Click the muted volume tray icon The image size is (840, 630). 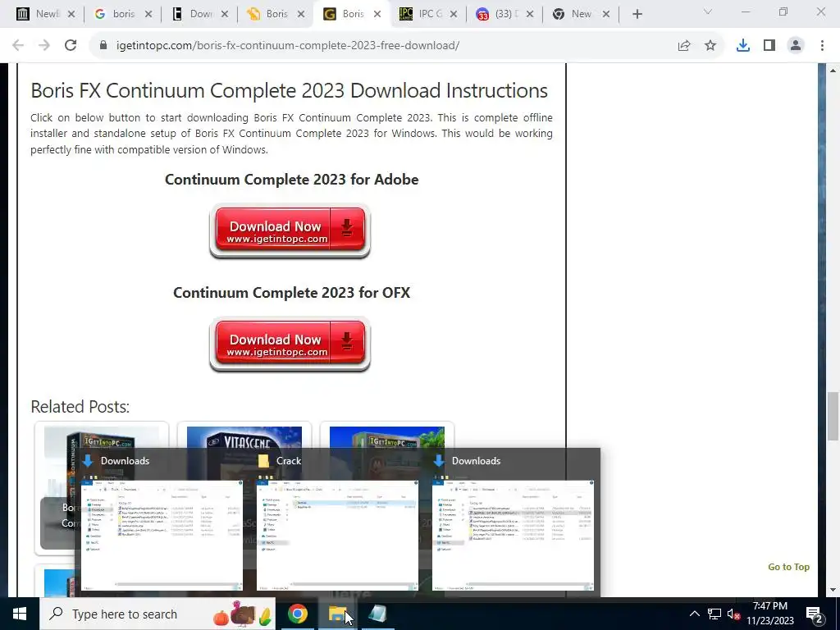(733, 614)
